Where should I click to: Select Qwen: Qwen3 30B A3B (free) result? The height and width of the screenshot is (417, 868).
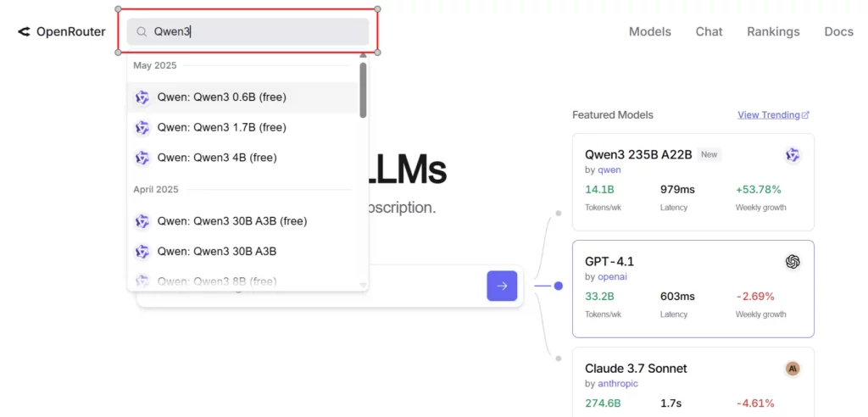point(243,221)
